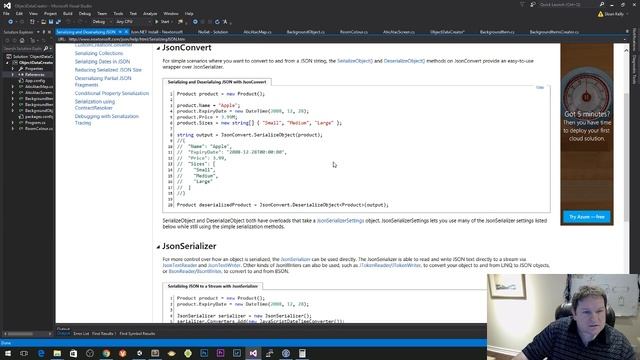Open the Any CPU platform dropdown
Viewport: 640px width, 360px height.
pyautogui.click(x=133, y=22)
